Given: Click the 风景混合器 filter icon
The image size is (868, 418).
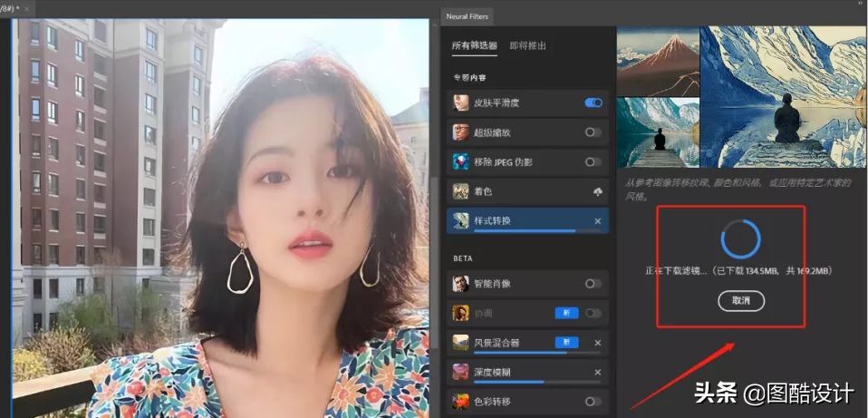Looking at the screenshot, I should (x=460, y=343).
